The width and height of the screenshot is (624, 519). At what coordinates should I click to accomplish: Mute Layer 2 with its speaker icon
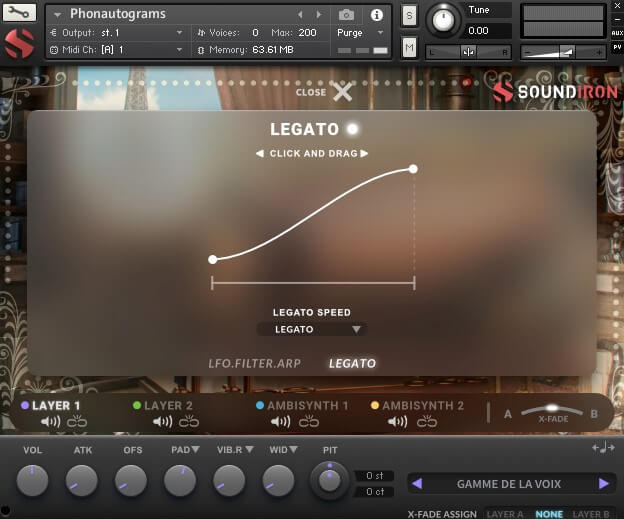pyautogui.click(x=162, y=421)
